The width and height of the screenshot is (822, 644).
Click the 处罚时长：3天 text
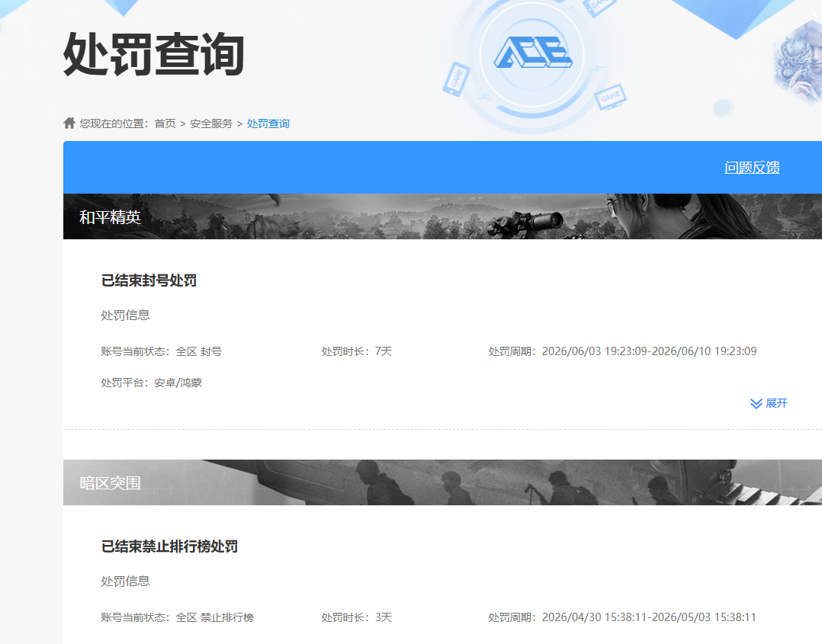click(357, 617)
